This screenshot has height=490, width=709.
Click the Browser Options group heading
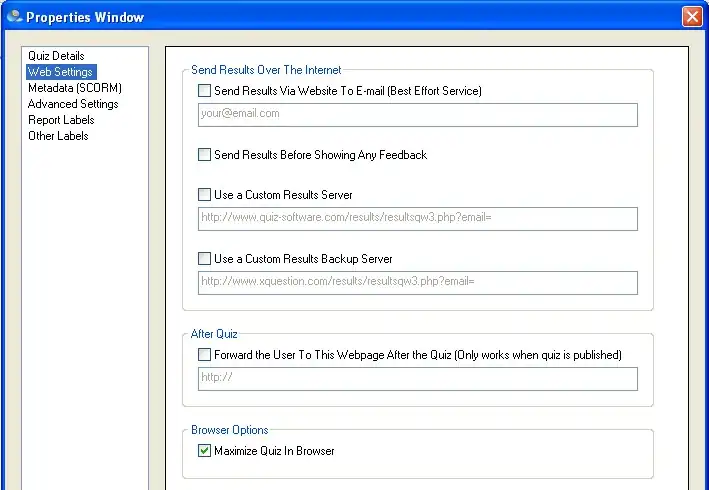coord(231,430)
